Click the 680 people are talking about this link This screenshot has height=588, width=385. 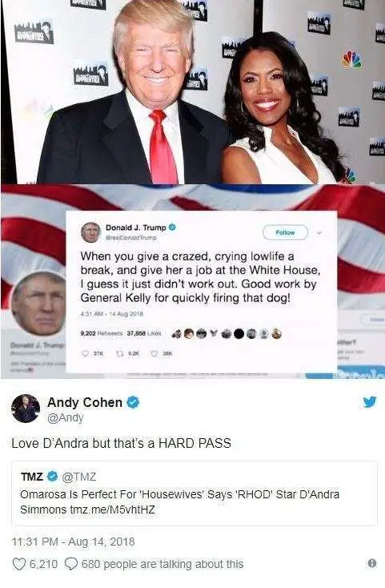(x=162, y=564)
